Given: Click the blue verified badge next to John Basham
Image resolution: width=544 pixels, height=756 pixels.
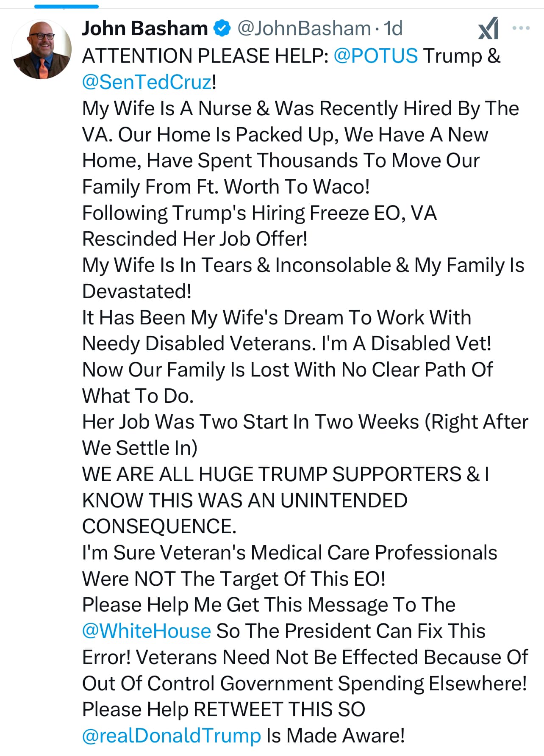Looking at the screenshot, I should click(x=222, y=28).
